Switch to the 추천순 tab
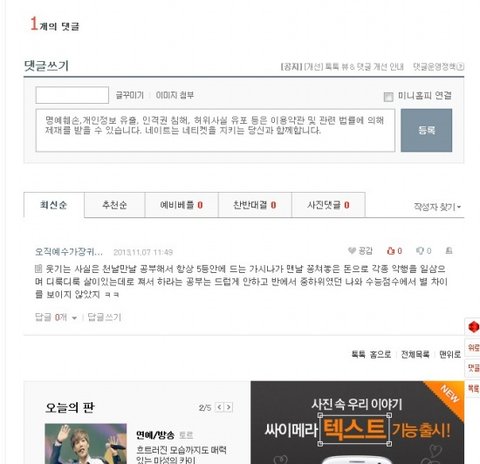Image resolution: width=480 pixels, height=464 pixels. [115, 205]
